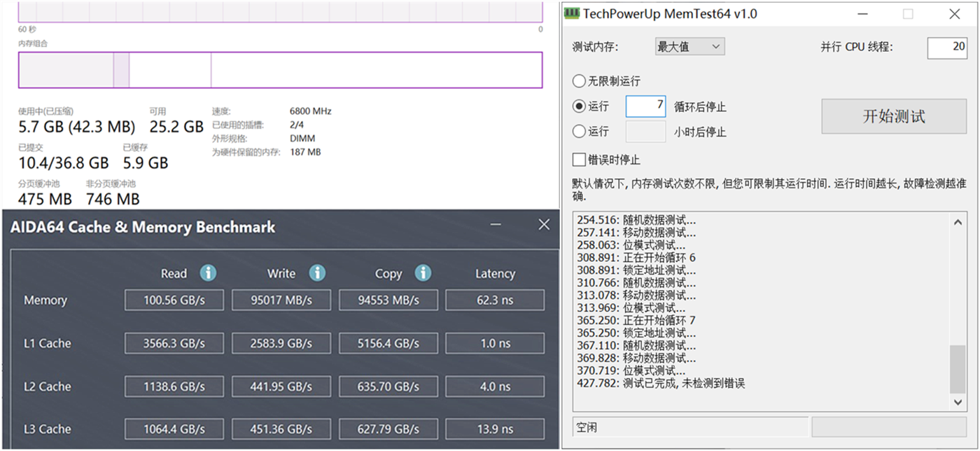980x451 pixels.
Task: Click the L3 Cache Copy value 627.79 GB/s
Action: [388, 429]
